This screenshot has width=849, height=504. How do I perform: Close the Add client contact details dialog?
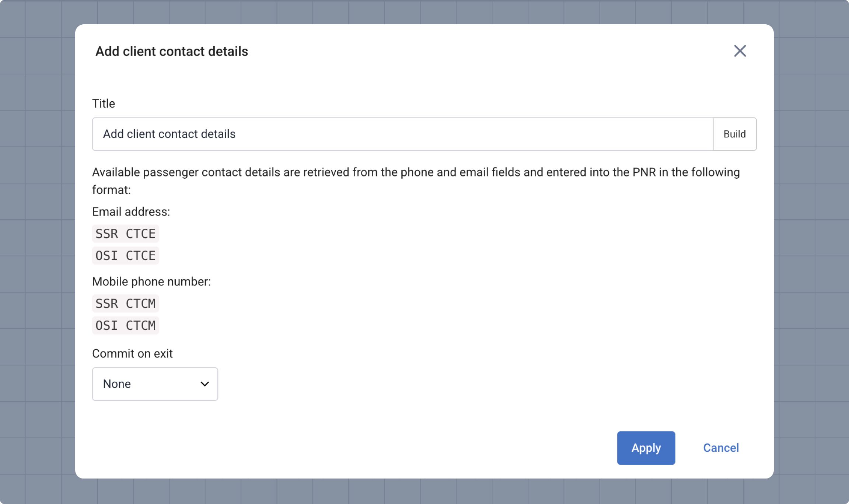click(740, 51)
